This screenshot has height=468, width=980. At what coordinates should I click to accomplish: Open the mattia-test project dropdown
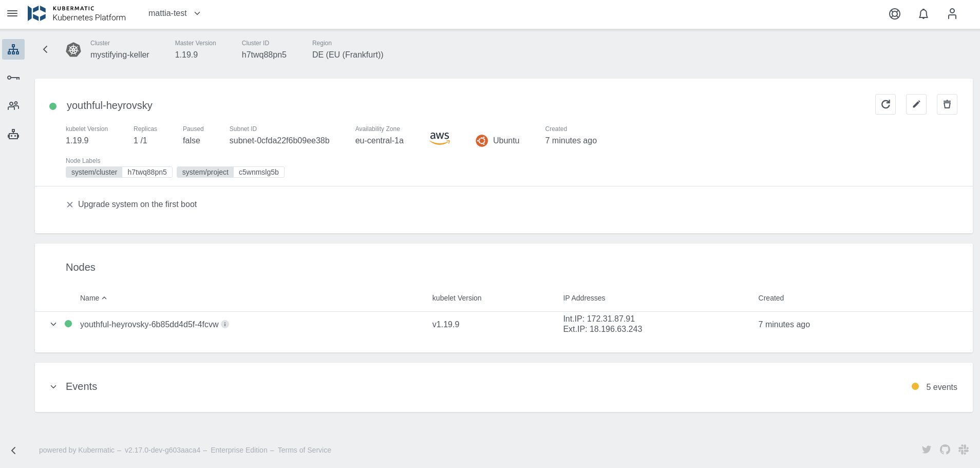(174, 13)
